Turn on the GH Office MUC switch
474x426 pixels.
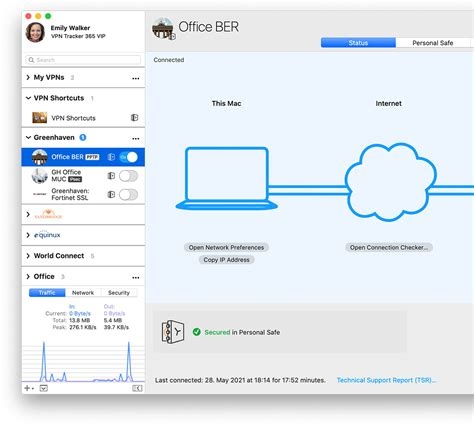(x=129, y=176)
